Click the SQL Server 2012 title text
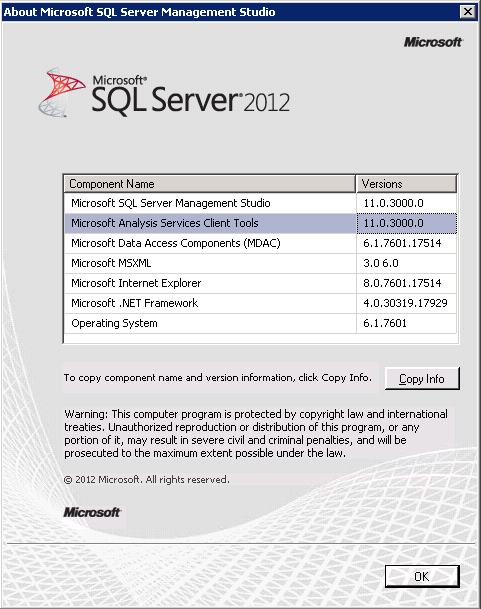The width and height of the screenshot is (481, 609). pyautogui.click(x=190, y=95)
